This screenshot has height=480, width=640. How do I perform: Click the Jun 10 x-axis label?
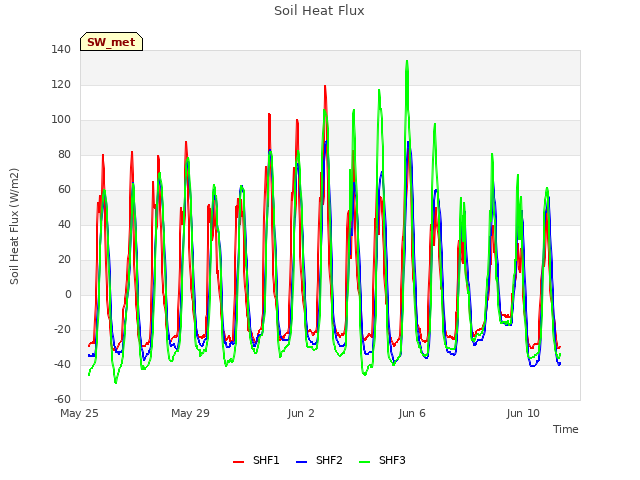coord(523,413)
